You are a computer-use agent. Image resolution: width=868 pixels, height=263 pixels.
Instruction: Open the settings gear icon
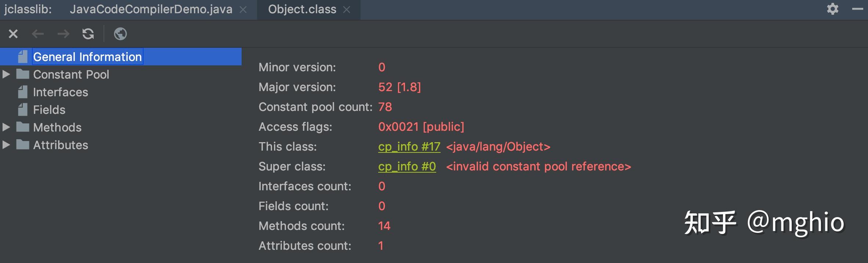[832, 9]
